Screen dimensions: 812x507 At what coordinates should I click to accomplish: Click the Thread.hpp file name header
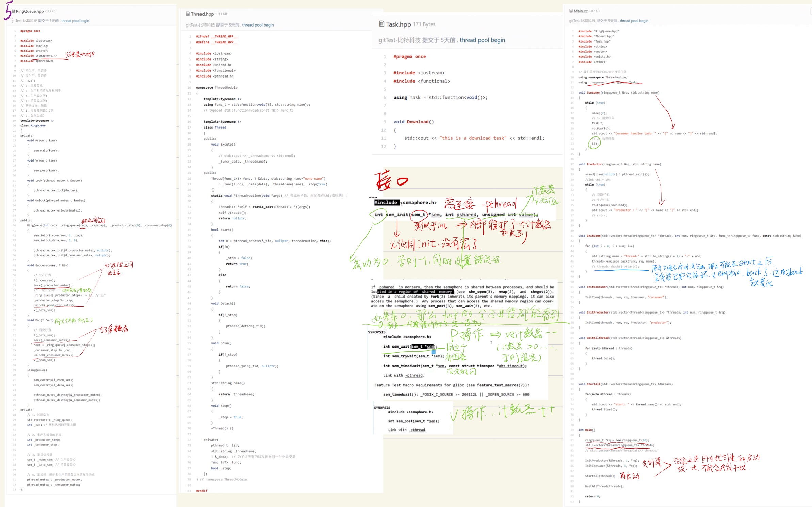(x=202, y=14)
